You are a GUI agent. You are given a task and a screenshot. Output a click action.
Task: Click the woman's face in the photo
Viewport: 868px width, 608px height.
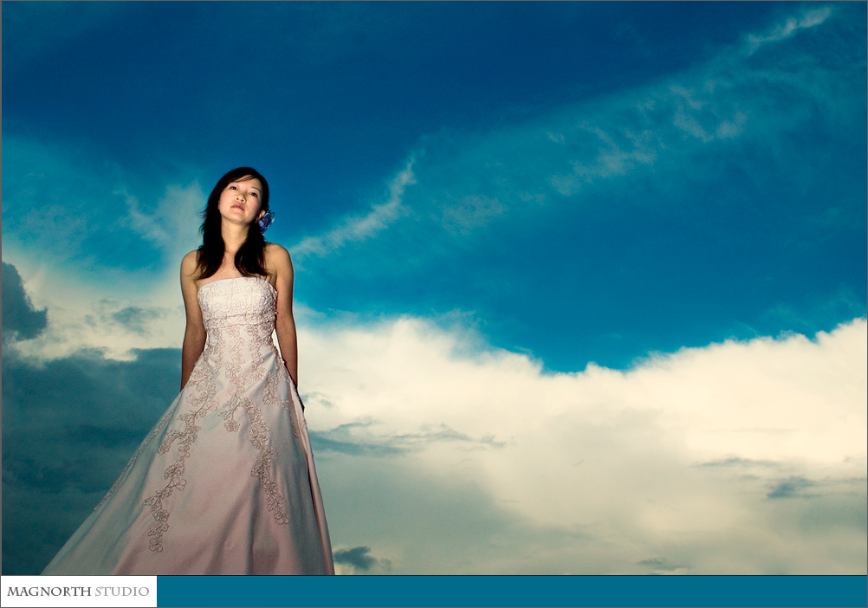[x=240, y=201]
